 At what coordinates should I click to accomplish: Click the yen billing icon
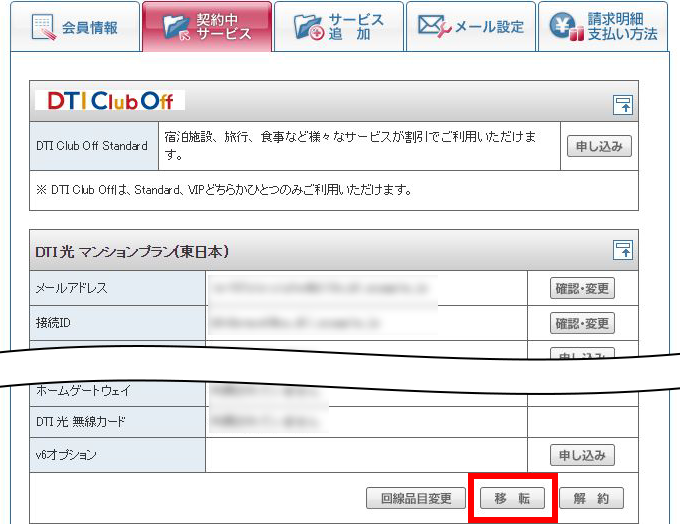pyautogui.click(x=566, y=27)
